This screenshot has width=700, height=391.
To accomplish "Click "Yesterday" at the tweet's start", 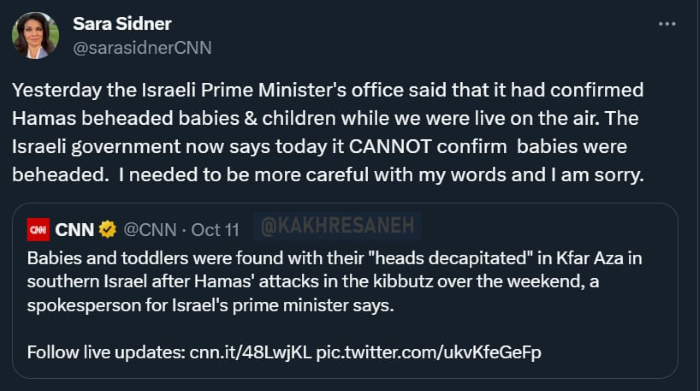I will pyautogui.click(x=57, y=91).
